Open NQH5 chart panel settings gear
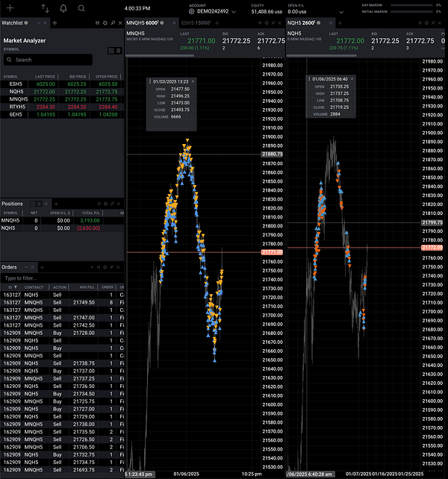Screen dimensions: 448x479 (x=426, y=23)
